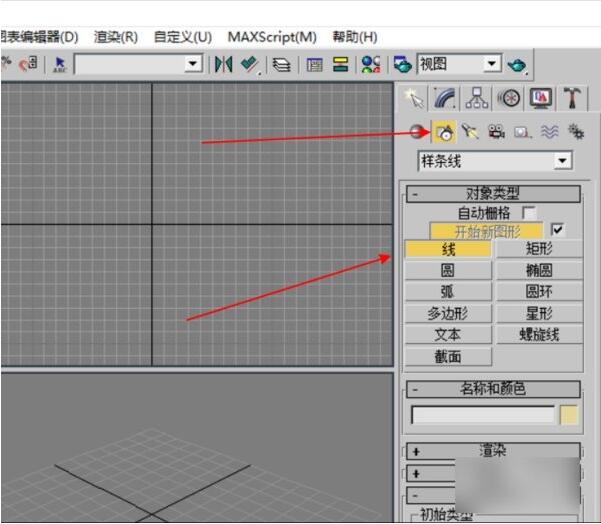The height and width of the screenshot is (524, 601).
Task: Click the 螺旋线 shape button
Action: click(539, 335)
